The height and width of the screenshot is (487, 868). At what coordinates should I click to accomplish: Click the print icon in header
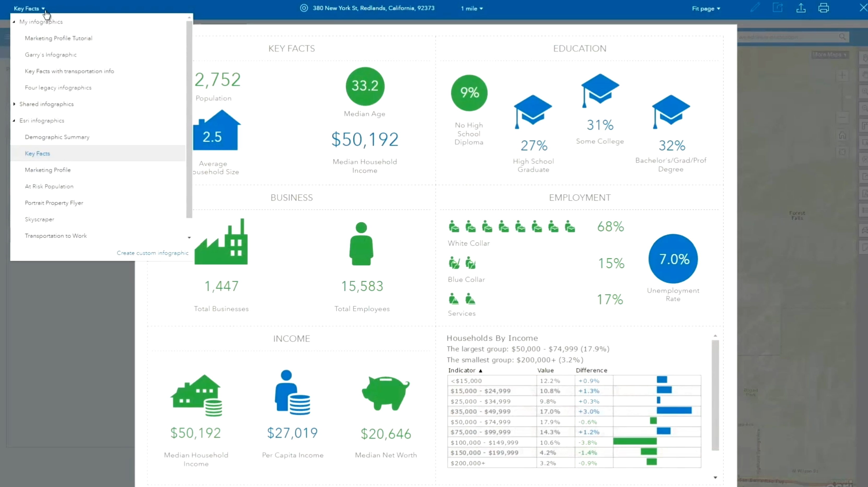(x=824, y=8)
